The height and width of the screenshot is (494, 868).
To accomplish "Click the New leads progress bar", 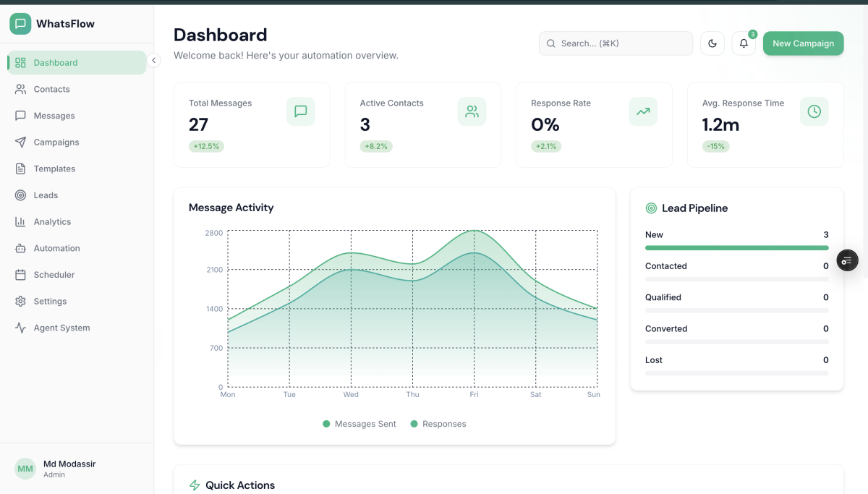I will point(736,248).
